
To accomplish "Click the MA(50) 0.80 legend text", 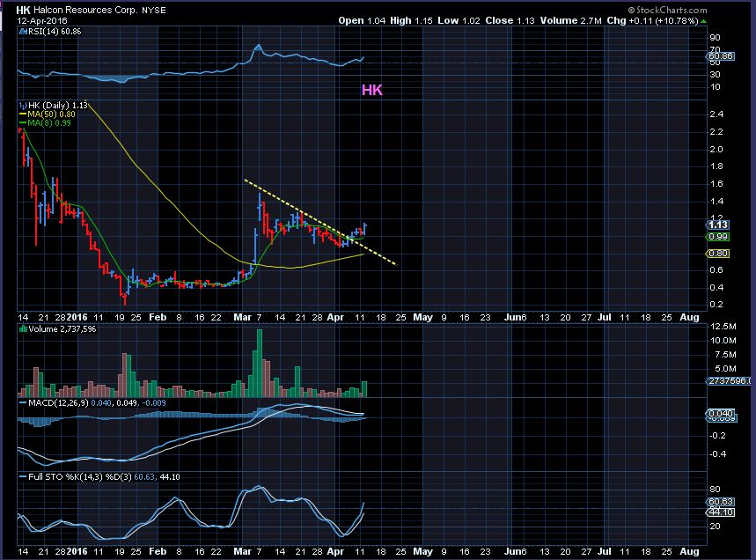I will pos(52,114).
